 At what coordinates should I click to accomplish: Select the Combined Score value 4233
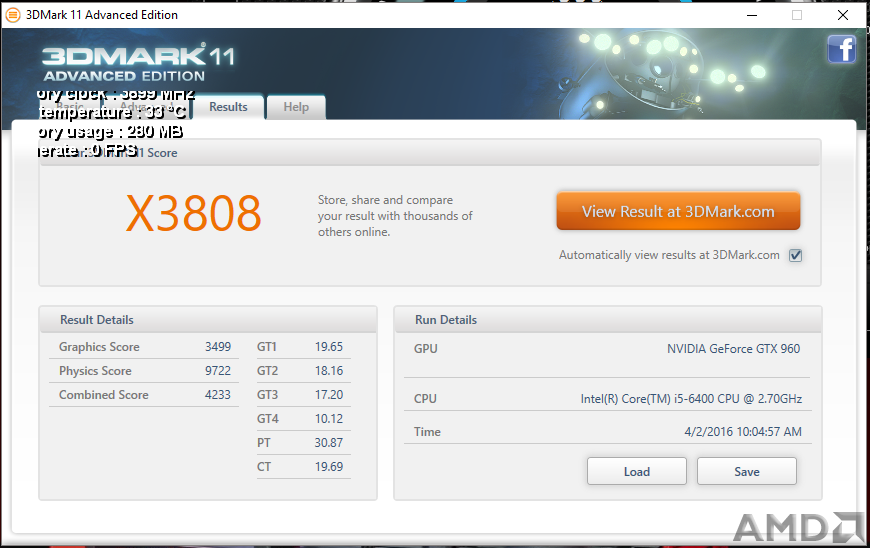(x=218, y=395)
